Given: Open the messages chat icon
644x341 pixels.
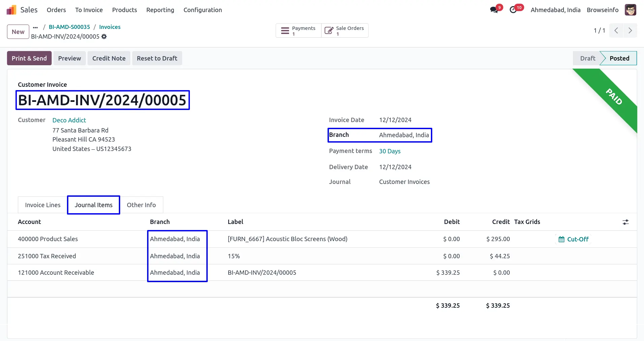Looking at the screenshot, I should tap(494, 10).
